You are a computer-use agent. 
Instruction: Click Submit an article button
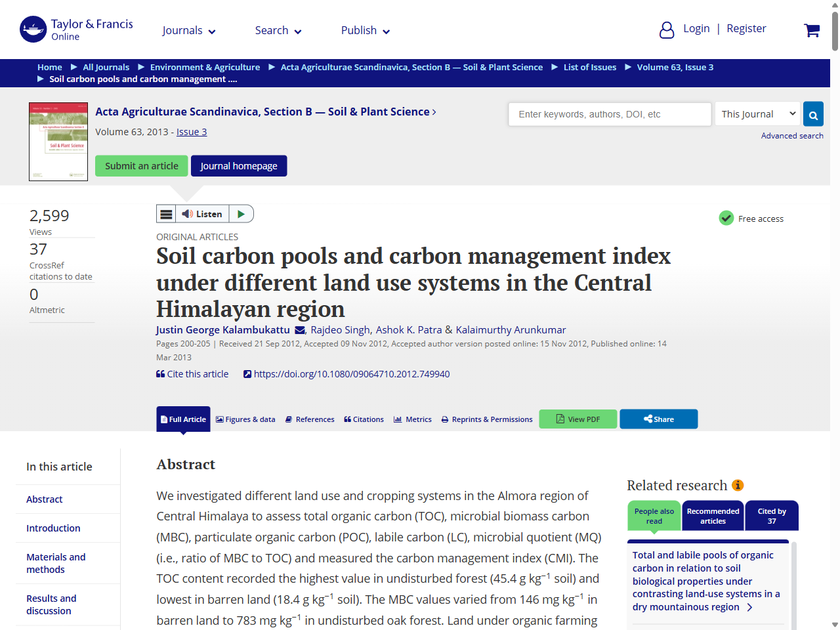coord(142,165)
